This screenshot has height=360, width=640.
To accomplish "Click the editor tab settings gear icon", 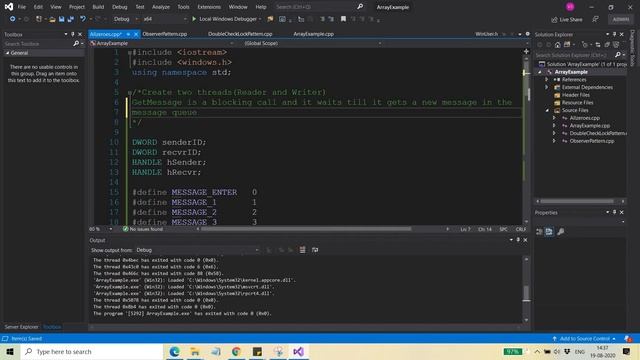I will (527, 34).
